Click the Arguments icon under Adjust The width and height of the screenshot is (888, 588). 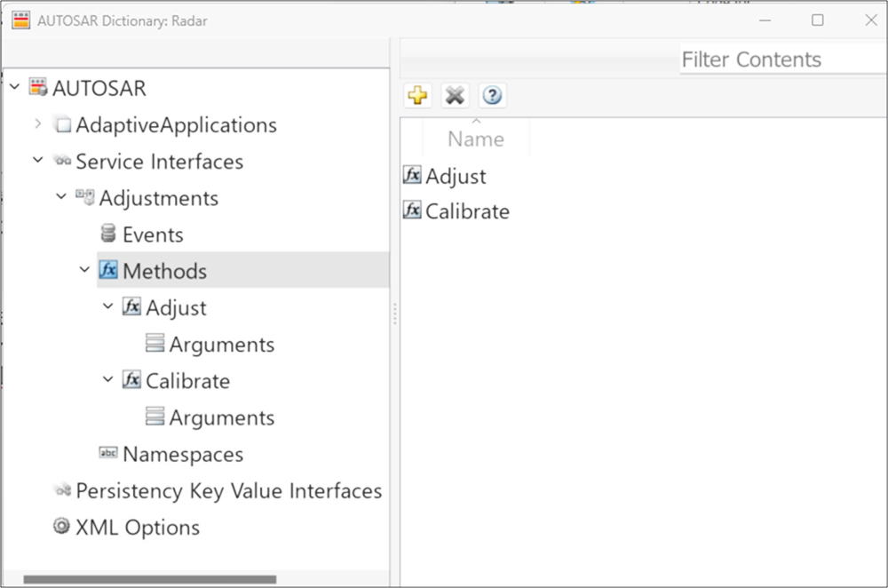coord(155,343)
